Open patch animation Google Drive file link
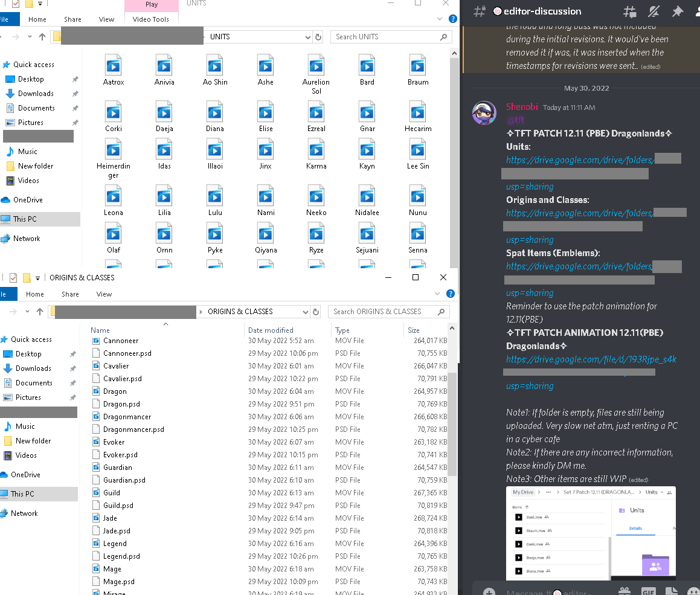Viewport: 700px width, 595px height. click(x=591, y=359)
